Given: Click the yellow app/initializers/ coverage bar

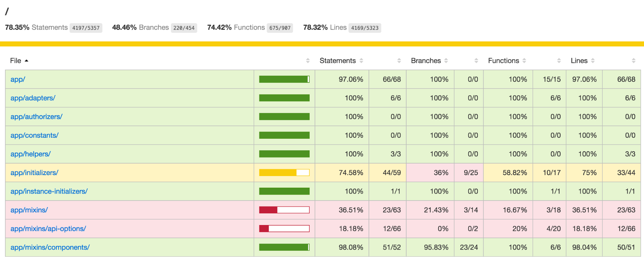Looking at the screenshot, I should [x=284, y=173].
